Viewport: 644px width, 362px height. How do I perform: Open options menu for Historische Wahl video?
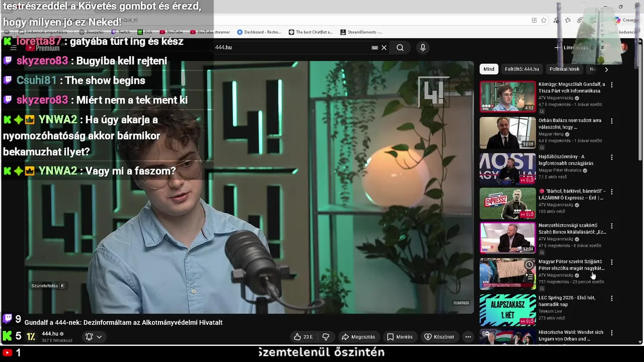click(x=612, y=333)
